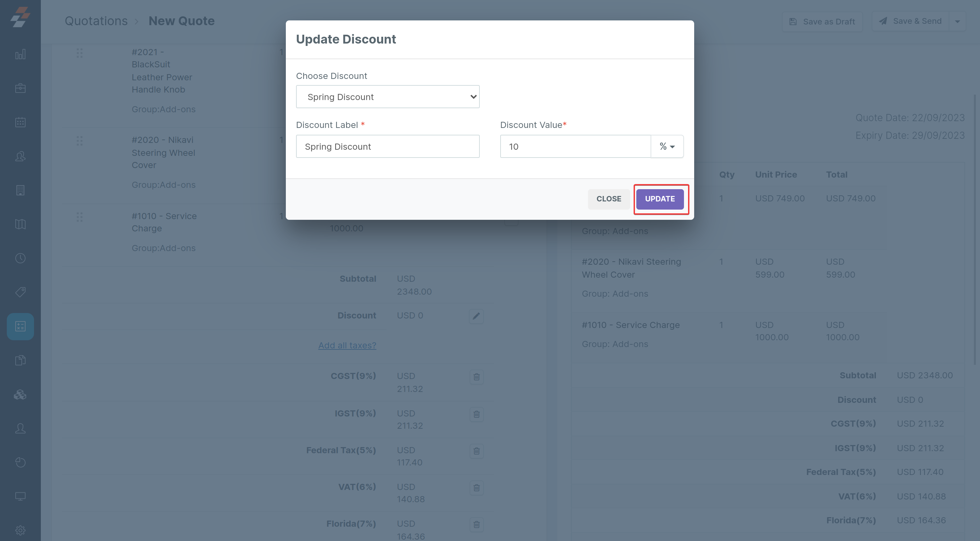Image resolution: width=980 pixels, height=541 pixels.
Task: Click the Discount Label text field
Action: tap(387, 146)
